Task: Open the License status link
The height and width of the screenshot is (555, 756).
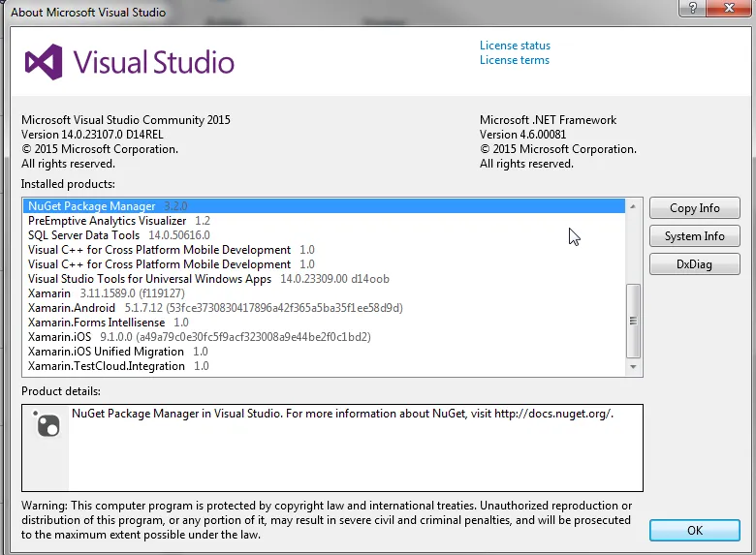Action: click(515, 46)
